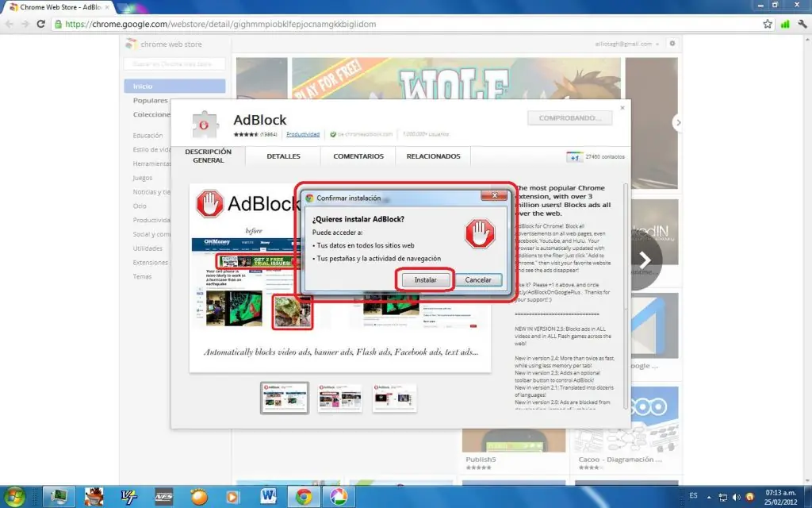Click the back navigation arrow
The width and height of the screenshot is (812, 508).
point(10,24)
